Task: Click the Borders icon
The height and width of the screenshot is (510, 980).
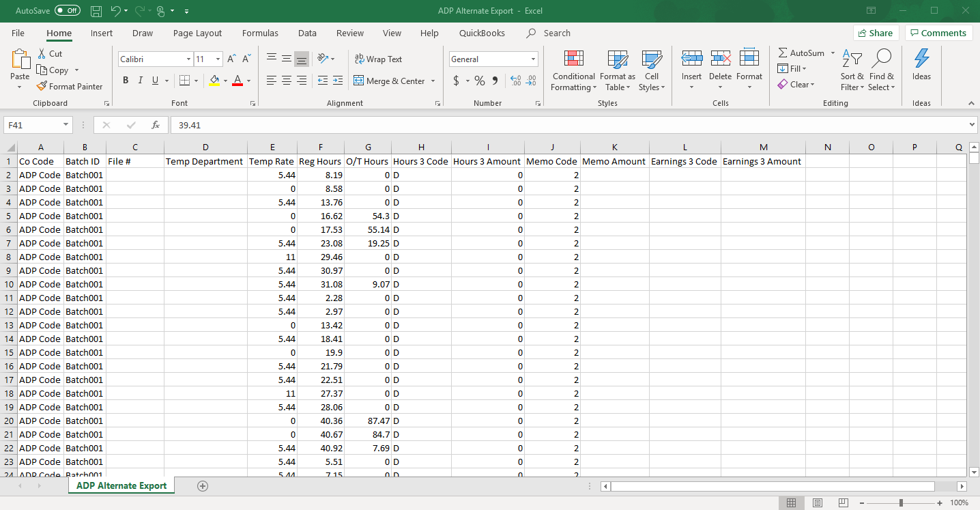Action: pyautogui.click(x=184, y=81)
